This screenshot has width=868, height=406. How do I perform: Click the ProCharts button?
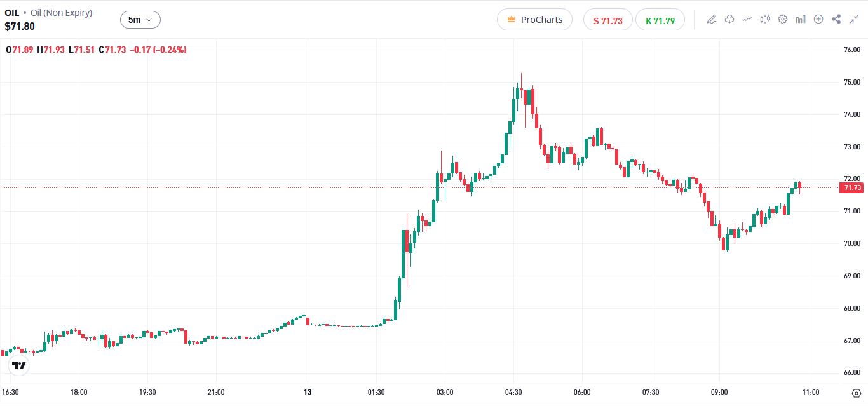(534, 20)
